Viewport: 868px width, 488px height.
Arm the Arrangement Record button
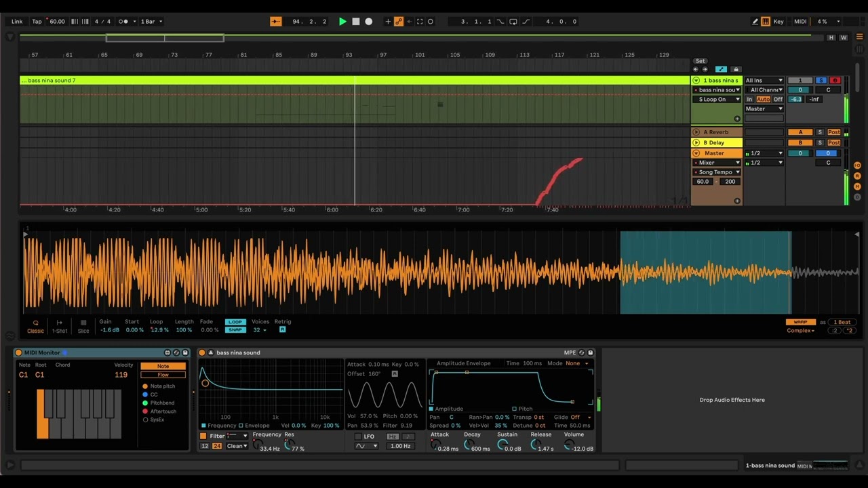coord(369,21)
